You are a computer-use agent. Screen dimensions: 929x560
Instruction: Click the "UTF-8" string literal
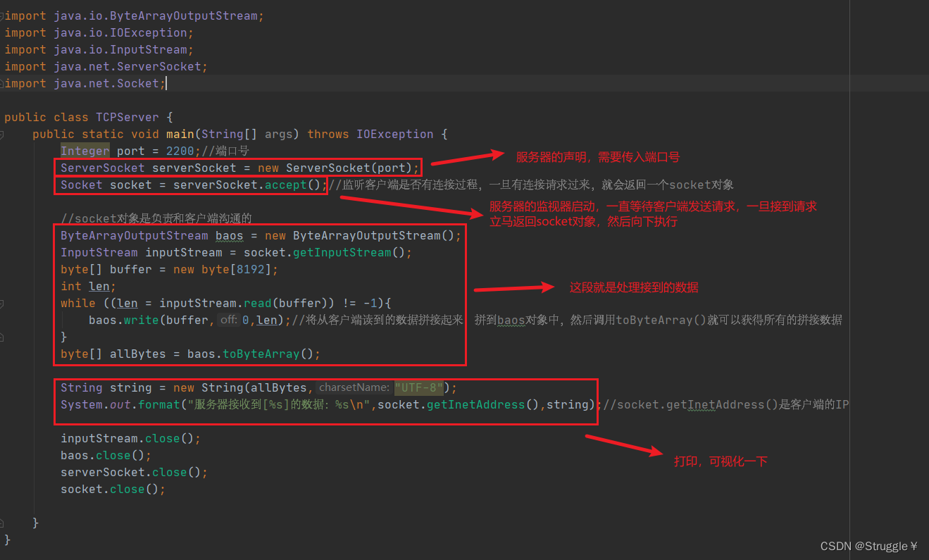coord(419,387)
